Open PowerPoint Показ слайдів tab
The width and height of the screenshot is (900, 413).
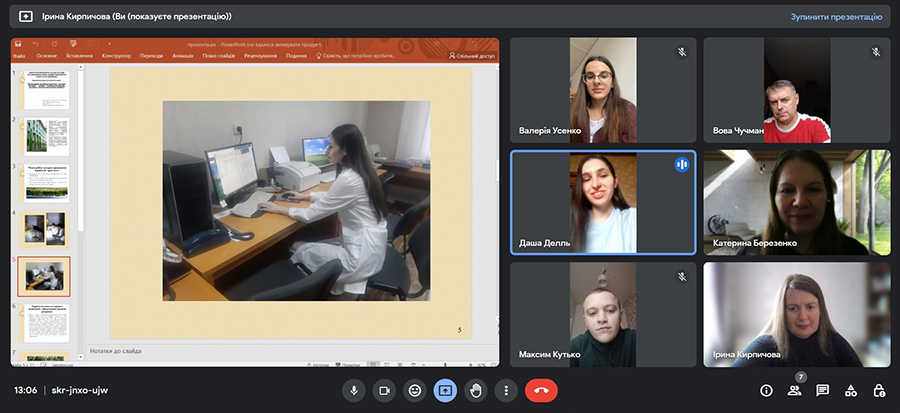[219, 56]
